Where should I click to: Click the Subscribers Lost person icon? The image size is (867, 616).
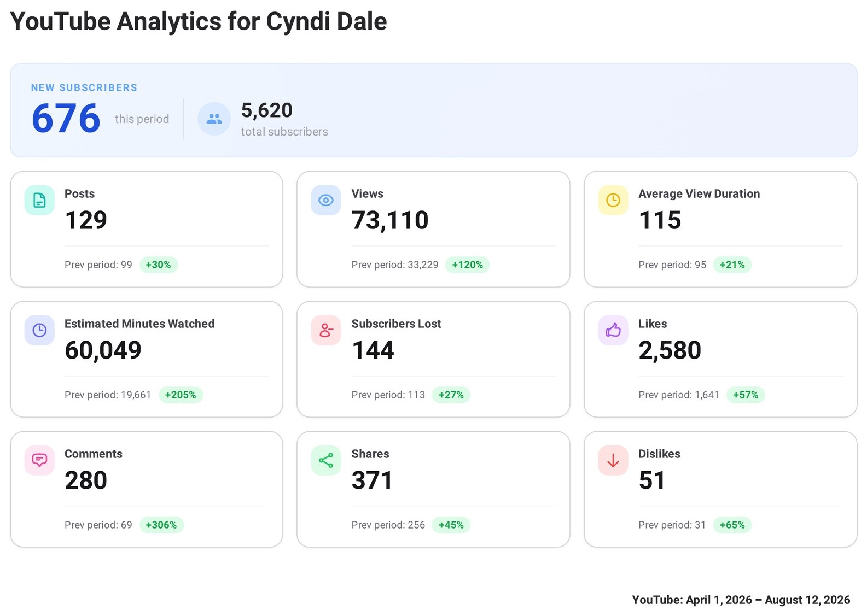(x=326, y=330)
